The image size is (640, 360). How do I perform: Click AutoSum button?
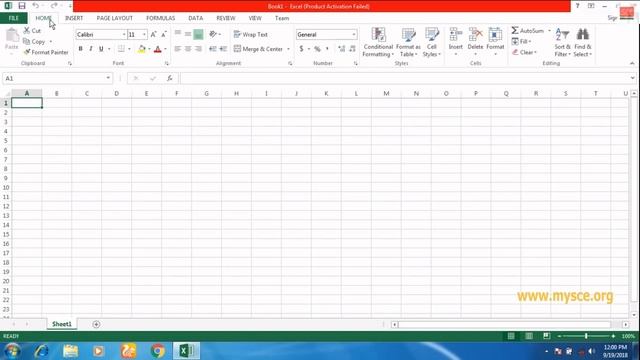point(528,31)
